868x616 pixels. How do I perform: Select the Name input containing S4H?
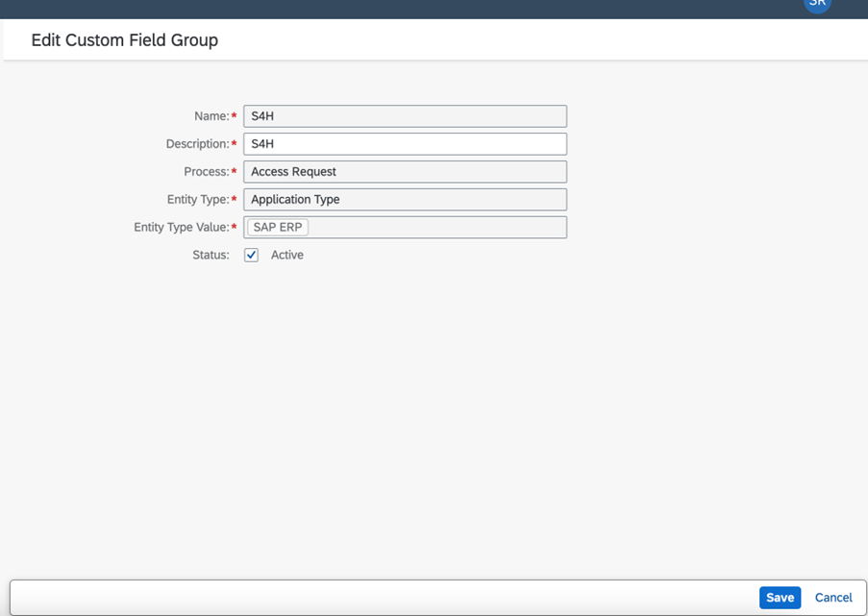(x=404, y=115)
